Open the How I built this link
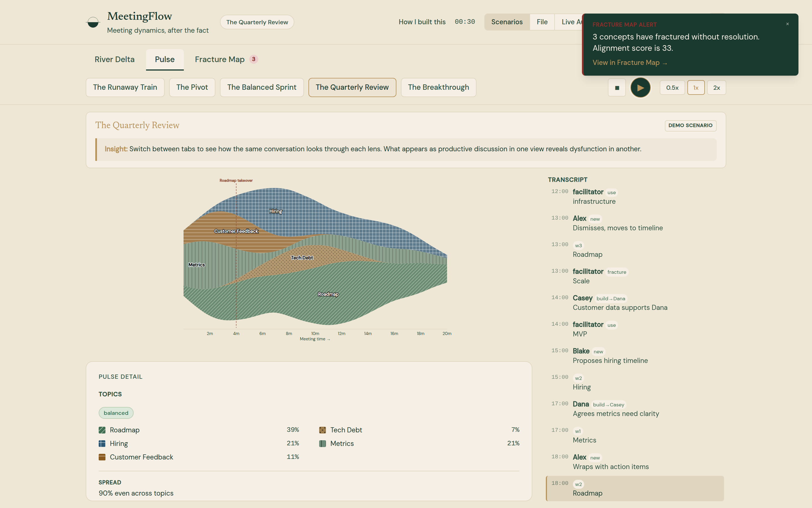 click(x=422, y=22)
